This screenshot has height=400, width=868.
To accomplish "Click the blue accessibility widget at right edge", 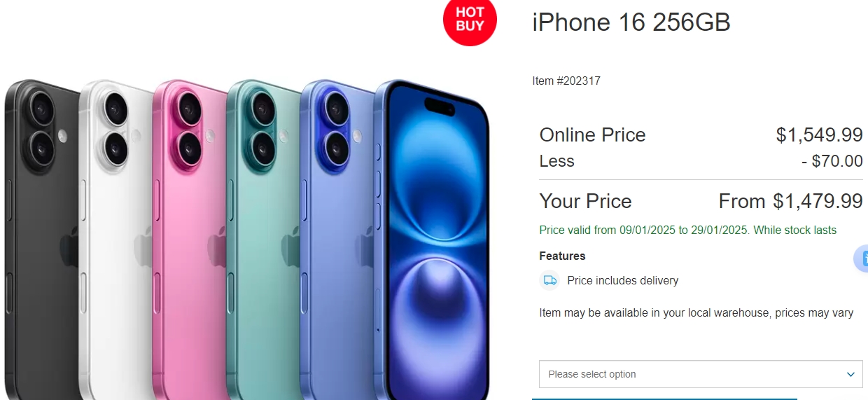I will [862, 258].
